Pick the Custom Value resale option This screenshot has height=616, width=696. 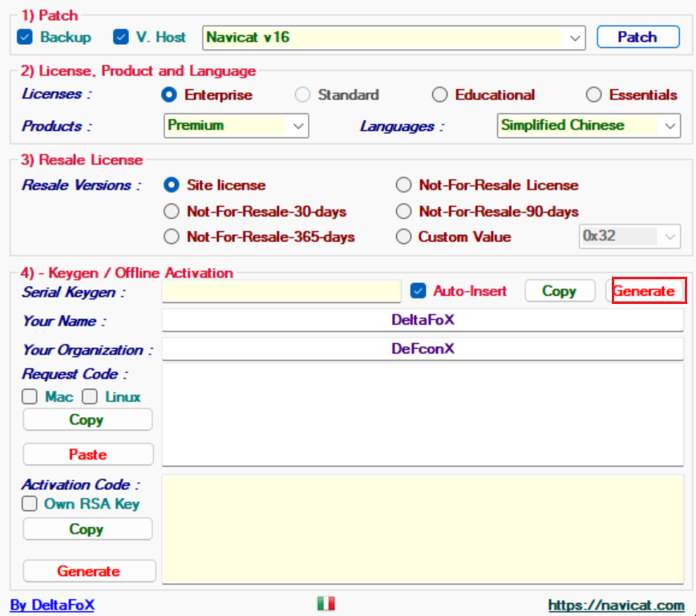coord(403,237)
